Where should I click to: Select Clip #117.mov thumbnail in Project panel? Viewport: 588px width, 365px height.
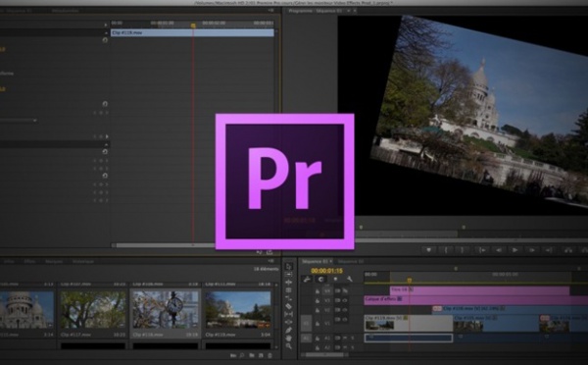93,309
